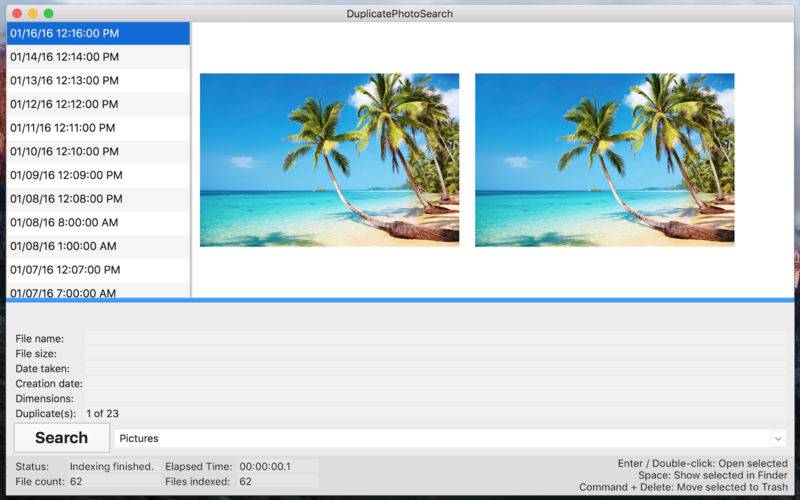The height and width of the screenshot is (500, 800).
Task: Select the 01/07/16 12:07:00 PM entry
Action: tap(98, 270)
